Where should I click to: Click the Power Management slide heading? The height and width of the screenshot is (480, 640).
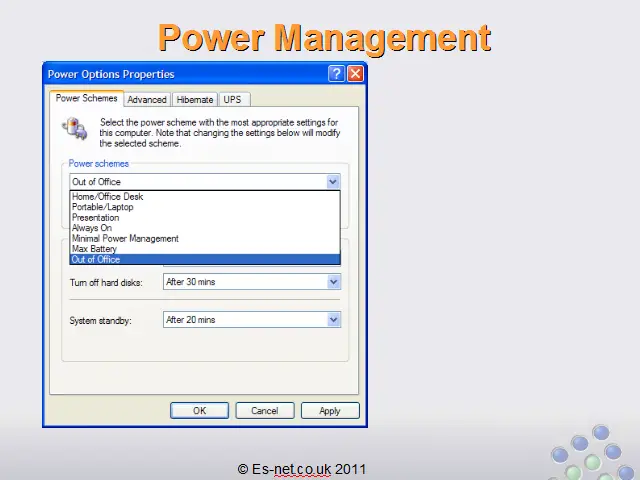click(x=324, y=38)
